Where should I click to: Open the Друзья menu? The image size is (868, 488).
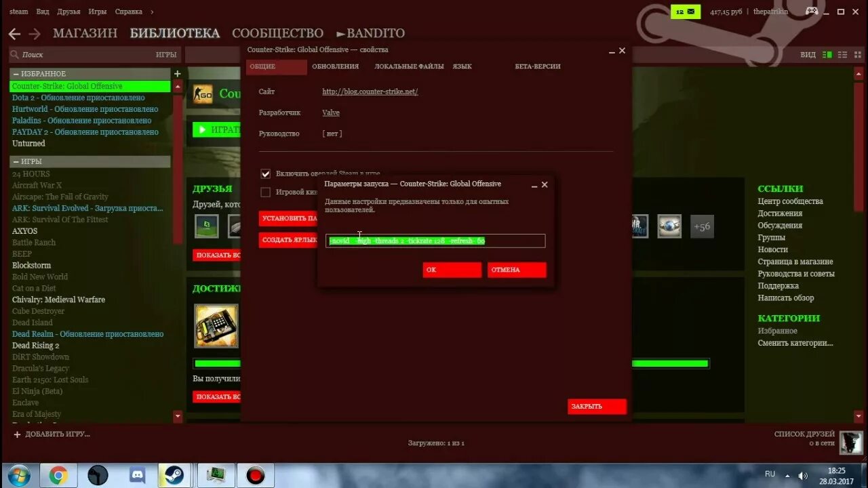[68, 12]
